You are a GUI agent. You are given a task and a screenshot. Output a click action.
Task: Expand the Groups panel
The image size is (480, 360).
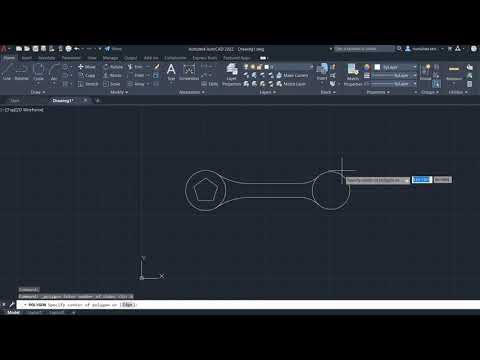click(x=430, y=92)
